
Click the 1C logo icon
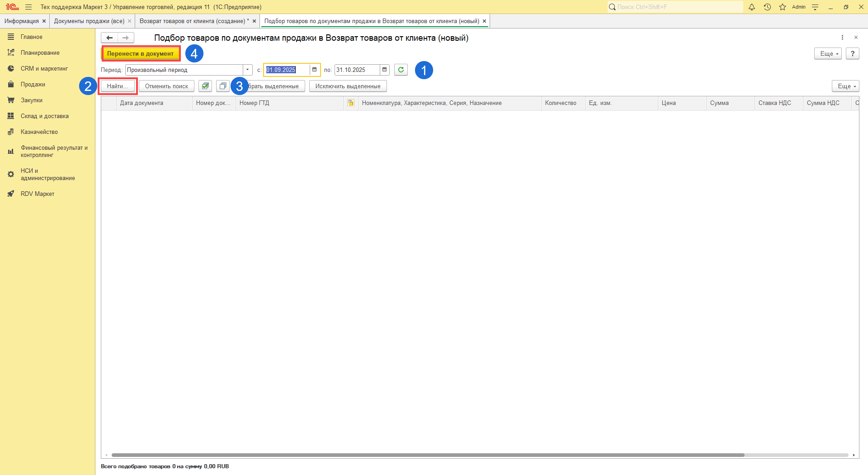pos(12,7)
